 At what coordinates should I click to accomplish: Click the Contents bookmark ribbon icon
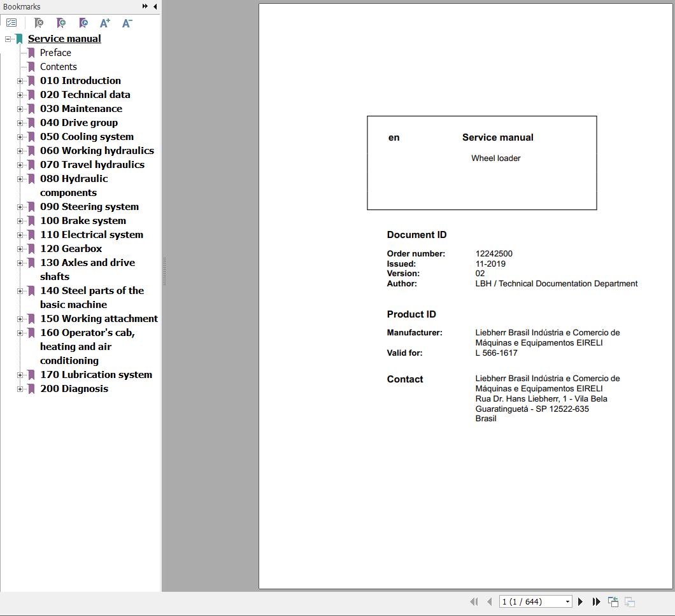(x=31, y=67)
